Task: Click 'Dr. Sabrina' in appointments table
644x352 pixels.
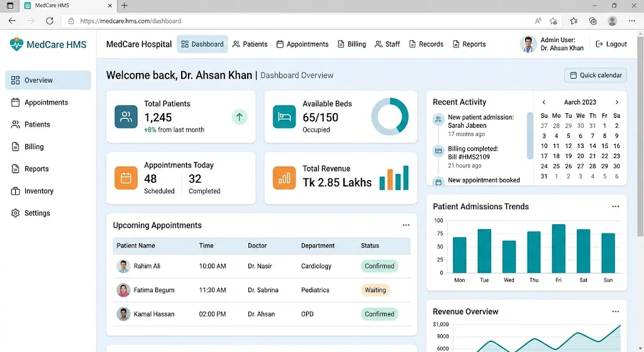Action: pos(263,290)
